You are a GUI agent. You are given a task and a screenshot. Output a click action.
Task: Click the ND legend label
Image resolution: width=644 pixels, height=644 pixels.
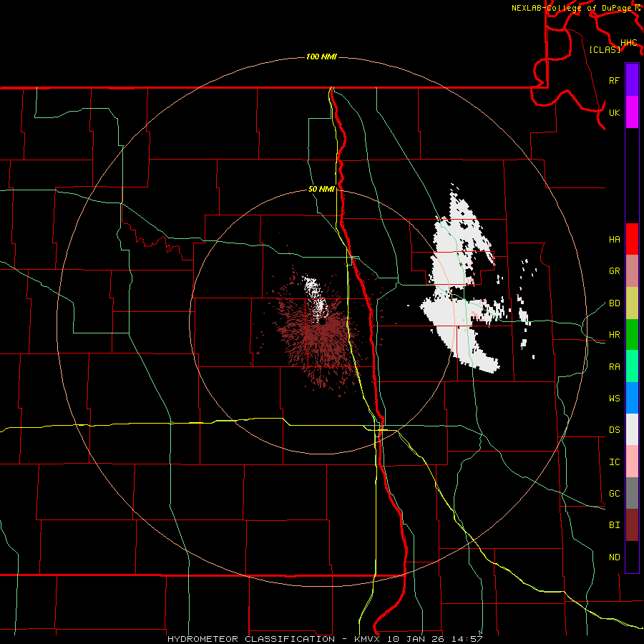tap(614, 557)
